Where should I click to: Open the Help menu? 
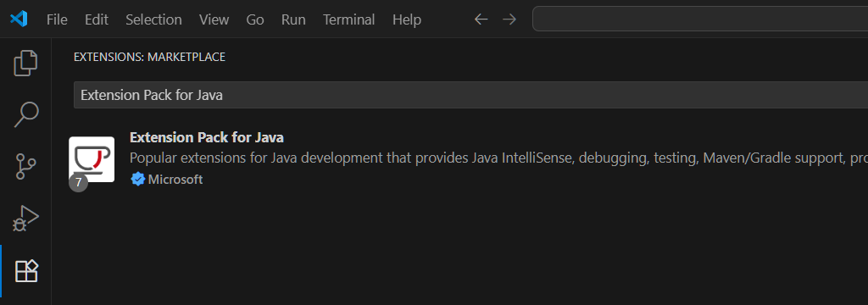(406, 19)
